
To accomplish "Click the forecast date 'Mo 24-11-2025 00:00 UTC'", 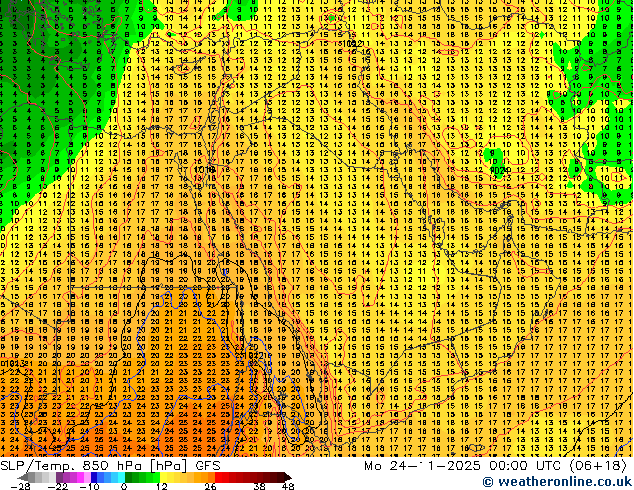I will click(464, 466).
